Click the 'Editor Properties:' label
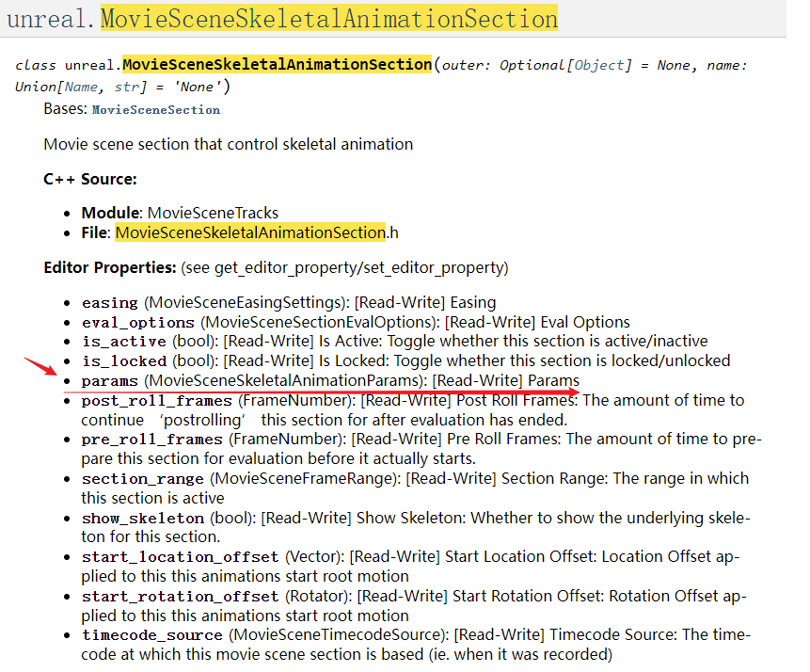Screen dimensions: 810x672 tap(109, 268)
